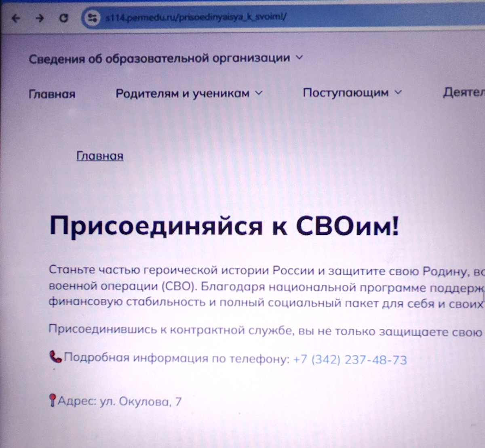Open the 'Родителям и ученикам' menu item

pyautogui.click(x=182, y=94)
